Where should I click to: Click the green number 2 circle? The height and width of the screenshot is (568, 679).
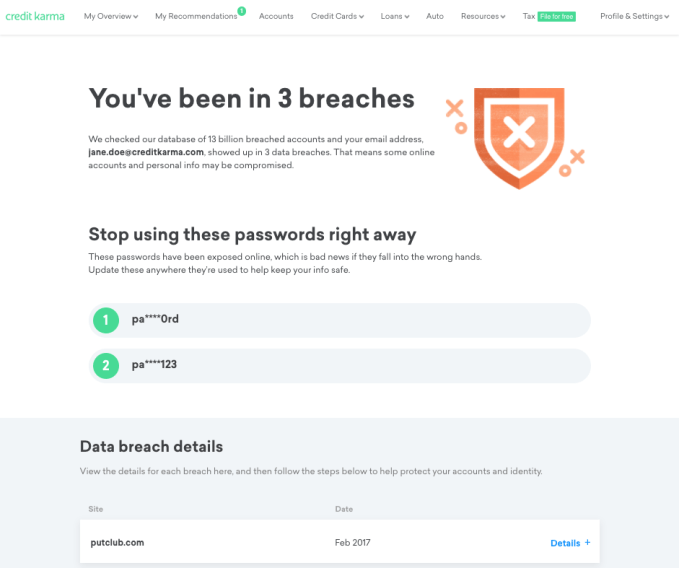[x=106, y=366]
